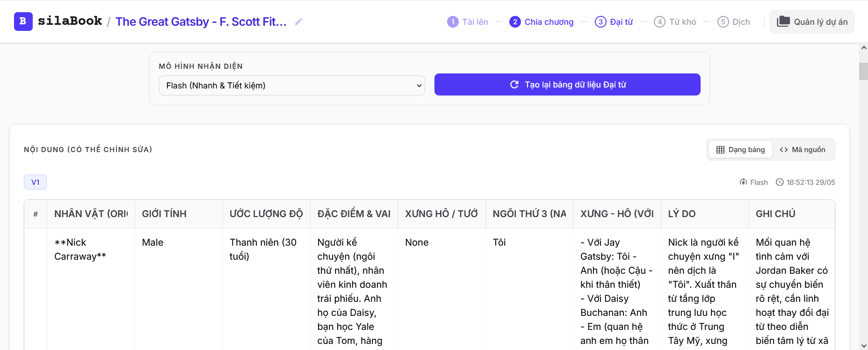Click the pencil icon to rename the project
The height and width of the screenshot is (350, 868).
pyautogui.click(x=298, y=22)
